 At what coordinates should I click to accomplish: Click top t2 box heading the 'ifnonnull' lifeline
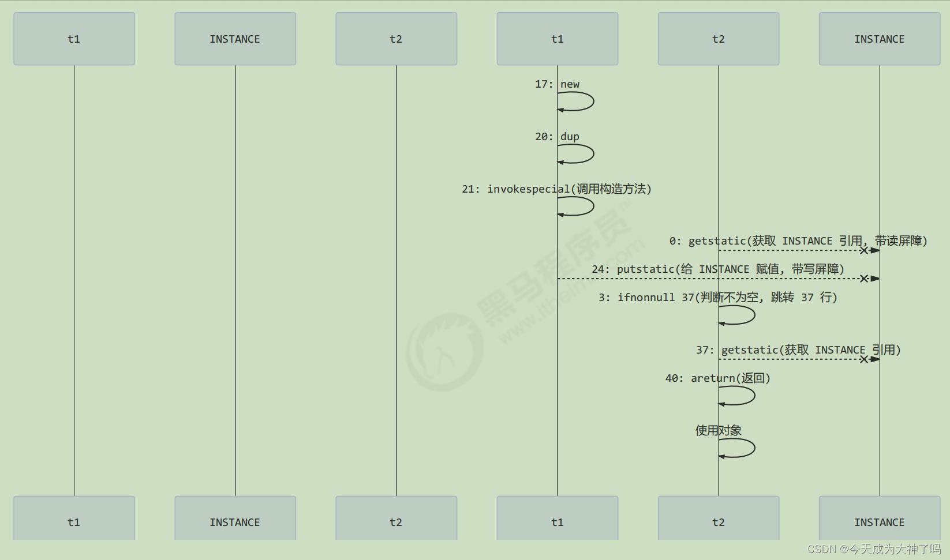[x=719, y=39]
